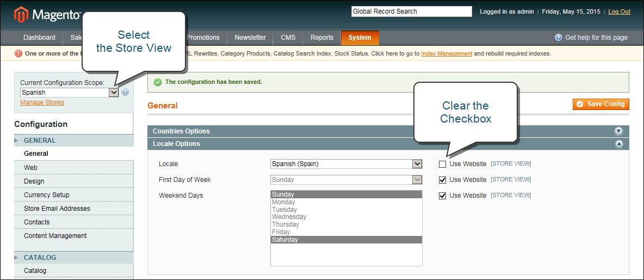Open the First Day of Week dropdown
This screenshot has width=644, height=280.
346,180
